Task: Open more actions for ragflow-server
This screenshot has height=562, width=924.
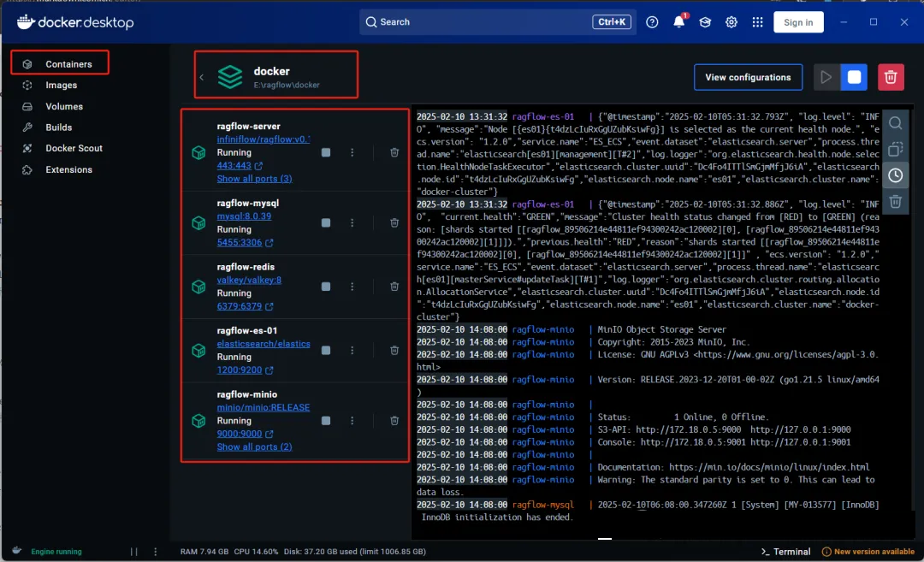Action: pos(352,152)
